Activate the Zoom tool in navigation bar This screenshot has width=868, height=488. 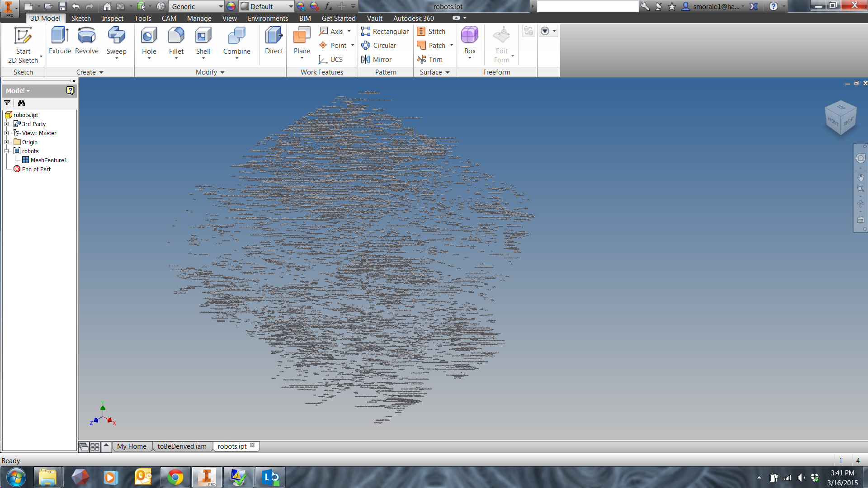tap(861, 188)
